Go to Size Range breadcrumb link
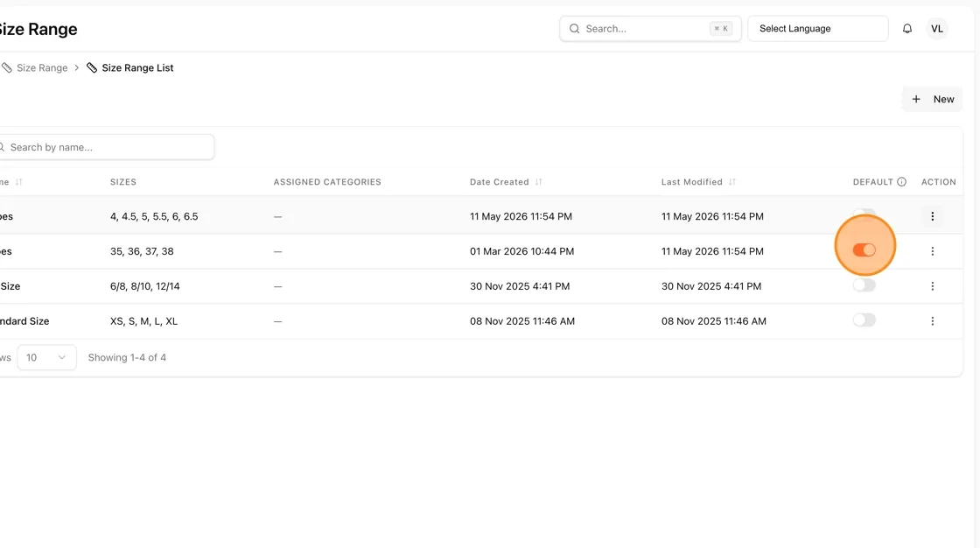Screen dimensions: 980x548 (x=42, y=67)
